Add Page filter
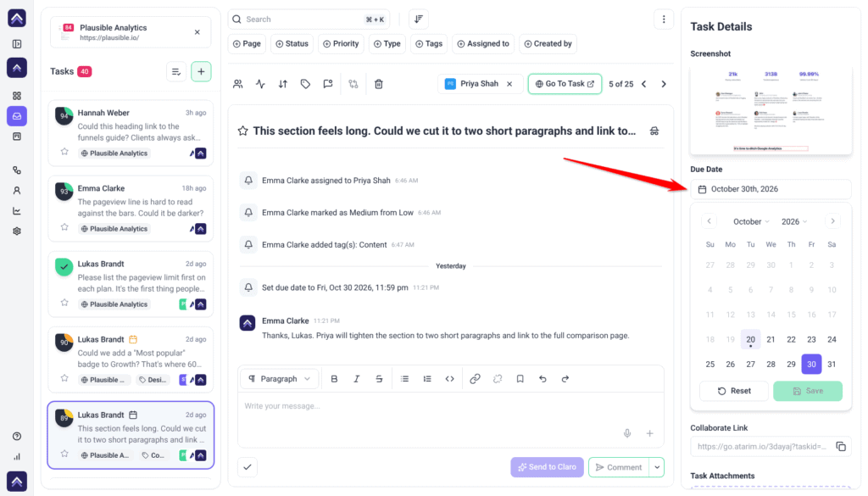 [x=247, y=44]
